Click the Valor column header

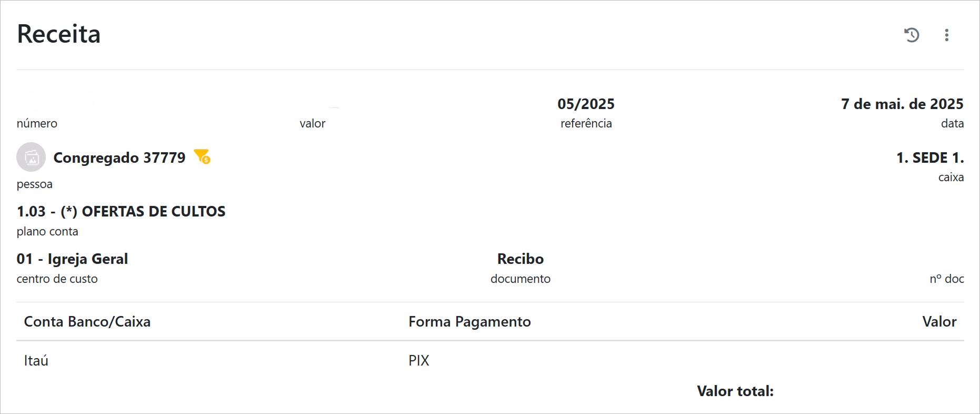(x=939, y=321)
